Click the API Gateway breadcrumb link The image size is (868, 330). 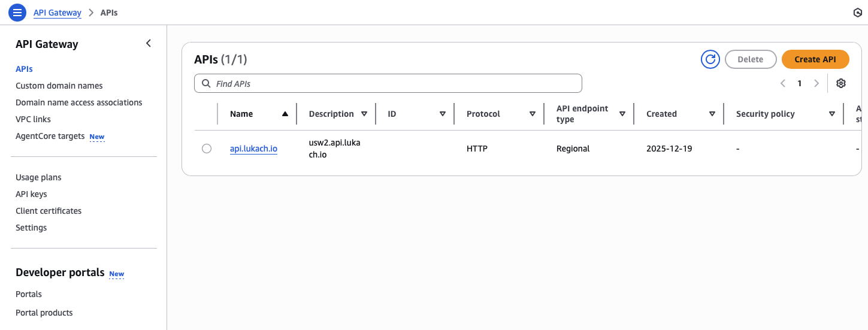(58, 13)
